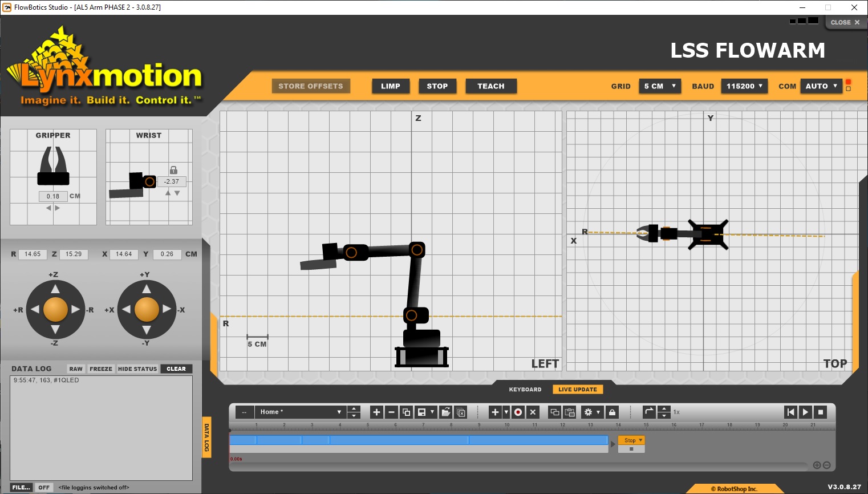
Task: Click the CLOSE button at top right
Action: click(x=845, y=22)
